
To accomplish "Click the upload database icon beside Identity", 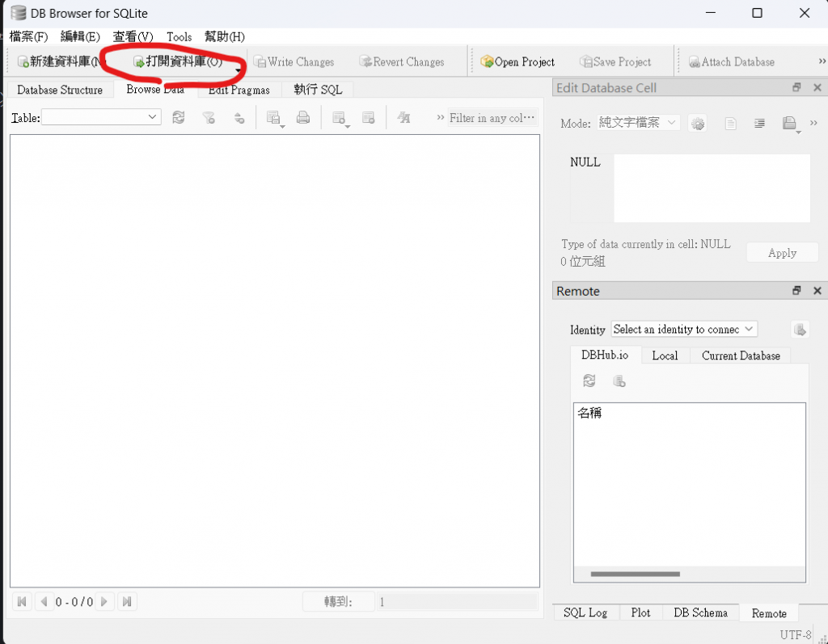I will [800, 330].
